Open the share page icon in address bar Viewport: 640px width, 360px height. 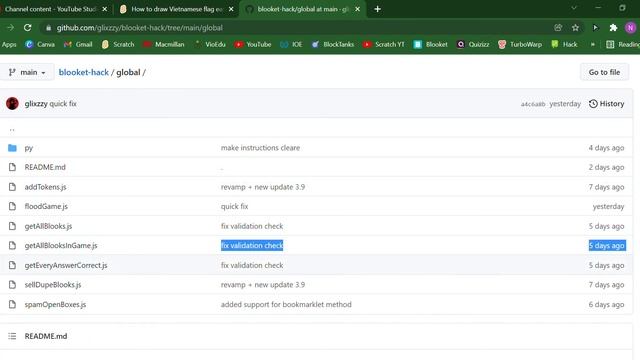[x=558, y=28]
